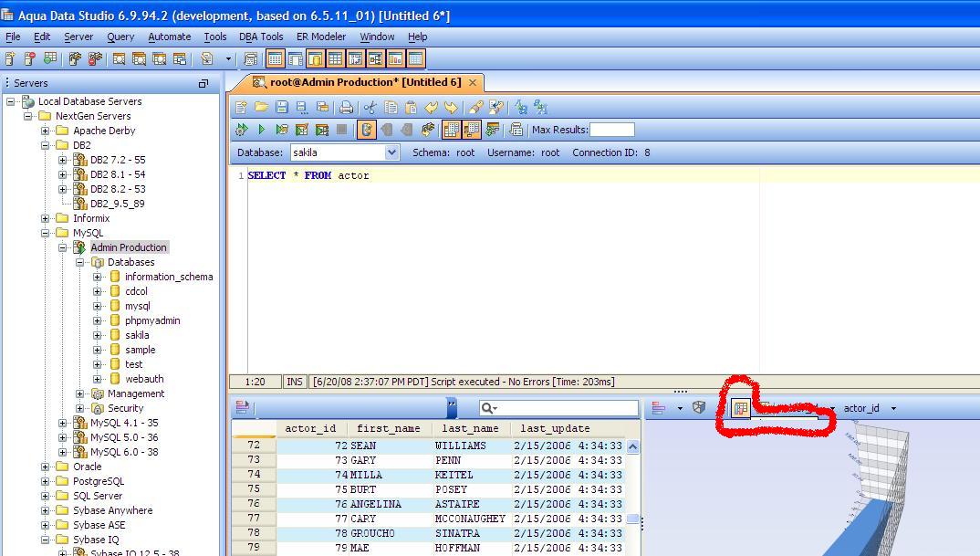980x556 pixels.
Task: Undo with the left yellow arrow icon
Action: tap(431, 108)
